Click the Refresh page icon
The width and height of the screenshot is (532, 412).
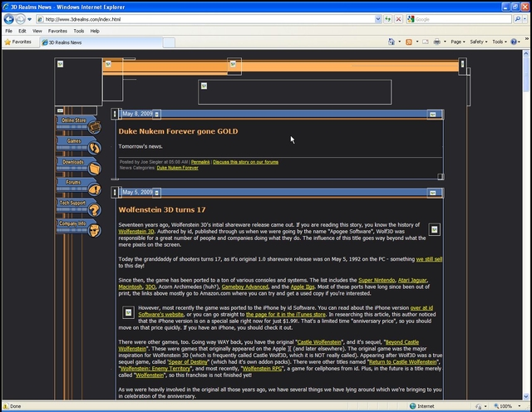(x=387, y=19)
